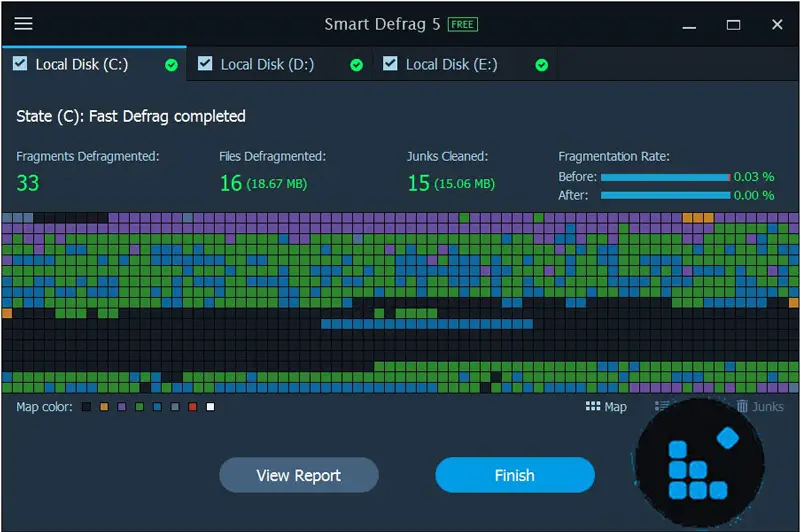800x532 pixels.
Task: Click the Before fragmentation rate bar
Action: coord(666,177)
